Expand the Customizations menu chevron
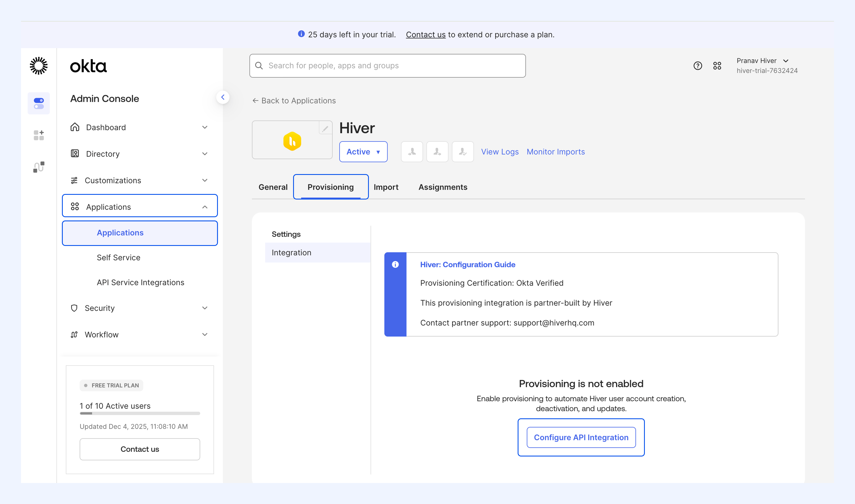The width and height of the screenshot is (855, 504). click(205, 180)
